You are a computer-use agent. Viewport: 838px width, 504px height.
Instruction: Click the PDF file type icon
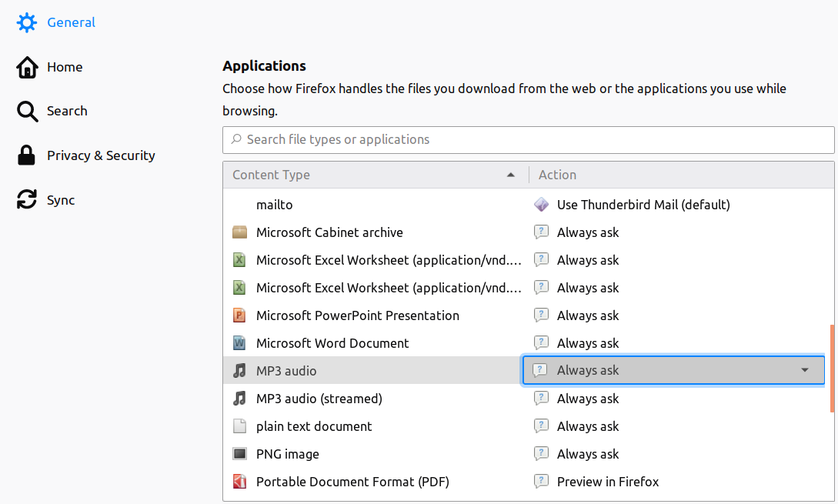(240, 482)
